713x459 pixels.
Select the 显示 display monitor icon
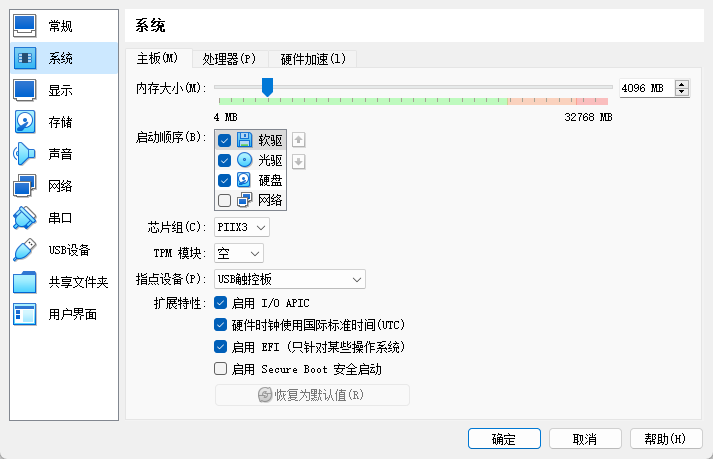25,90
